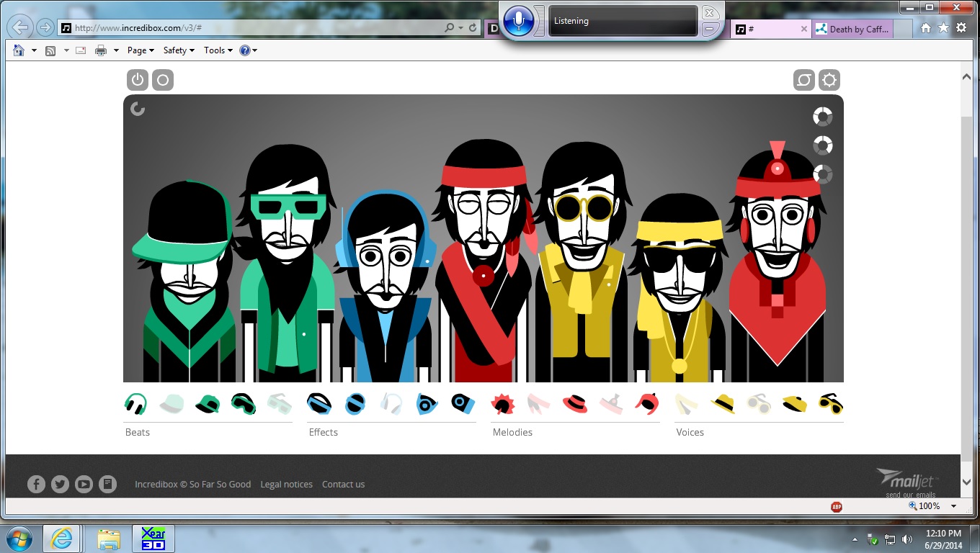Open the Incredibox settings gear
The width and height of the screenshot is (980, 553).
click(829, 80)
